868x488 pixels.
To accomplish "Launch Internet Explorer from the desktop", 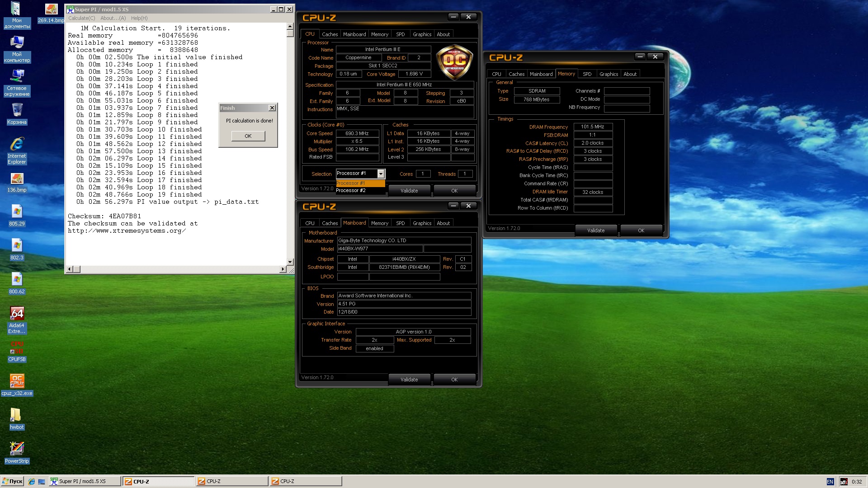I will (17, 150).
